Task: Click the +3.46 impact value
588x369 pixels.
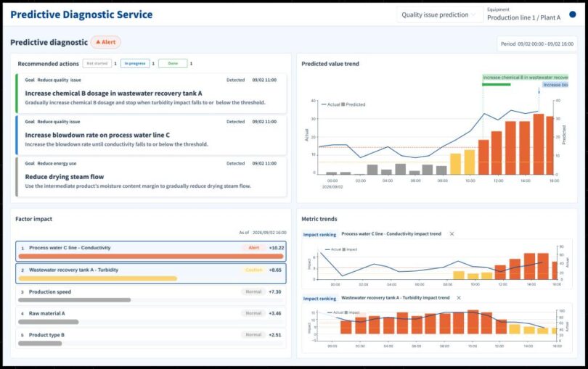Action: click(275, 314)
